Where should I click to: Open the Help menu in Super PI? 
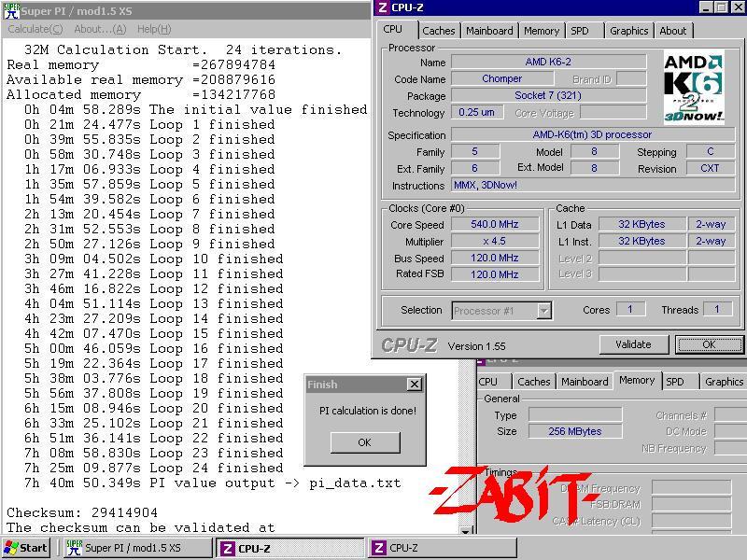pyautogui.click(x=154, y=29)
